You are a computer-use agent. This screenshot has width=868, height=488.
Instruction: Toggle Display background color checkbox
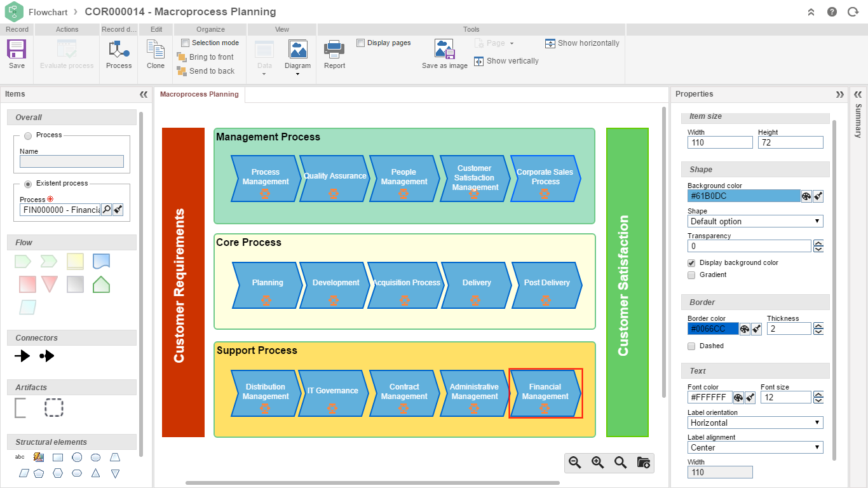[x=691, y=263]
